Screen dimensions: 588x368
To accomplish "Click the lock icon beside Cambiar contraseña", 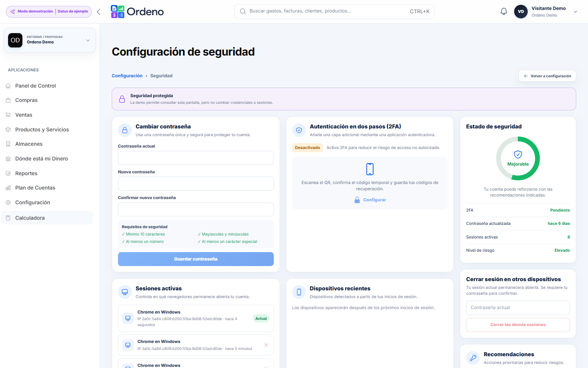I will [x=125, y=130].
